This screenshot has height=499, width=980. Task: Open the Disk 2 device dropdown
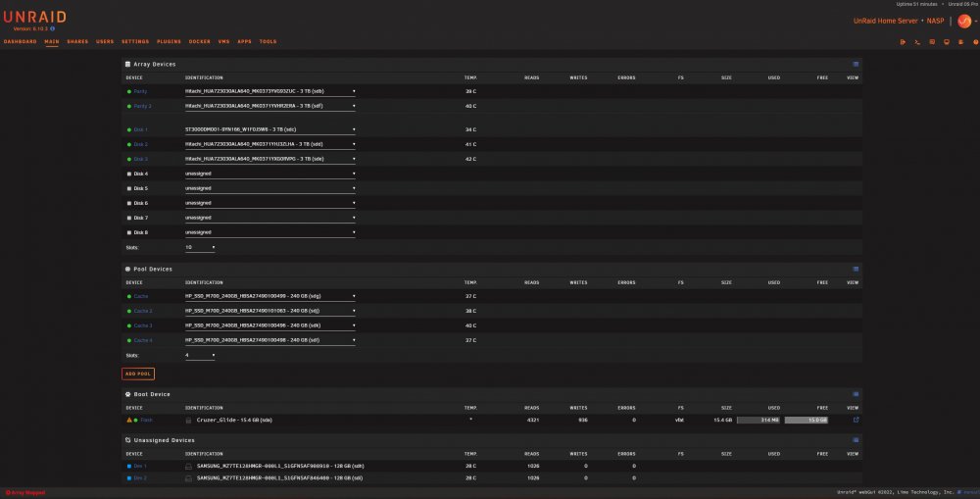270,144
